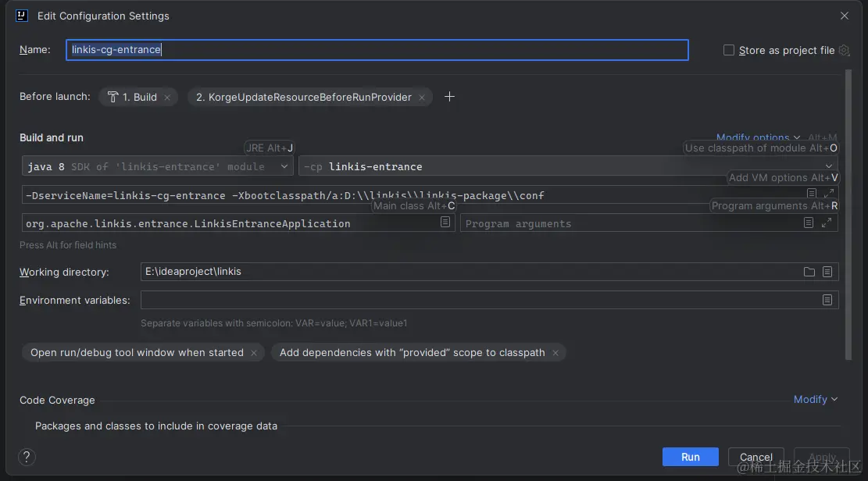Screen dimensions: 868x481
Task: Edit the configuration Name field
Action: tap(377, 50)
